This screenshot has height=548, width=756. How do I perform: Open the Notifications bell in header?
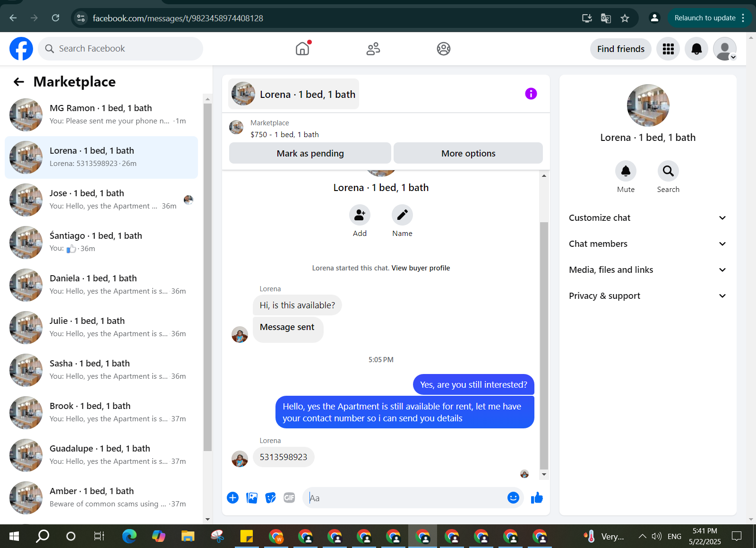696,49
